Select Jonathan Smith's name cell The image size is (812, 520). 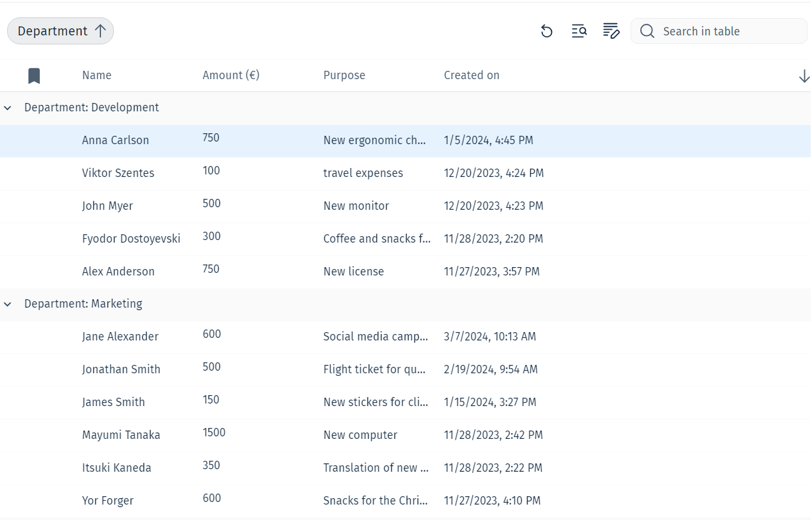[121, 369]
